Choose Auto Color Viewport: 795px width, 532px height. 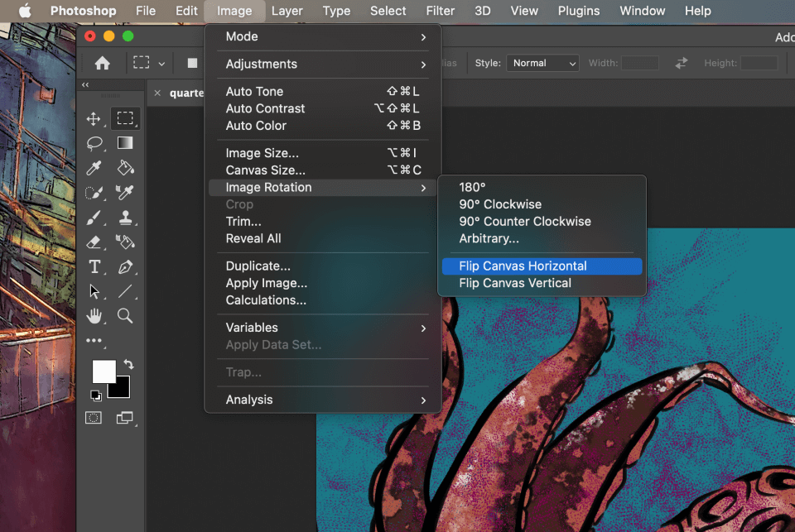pos(323,126)
